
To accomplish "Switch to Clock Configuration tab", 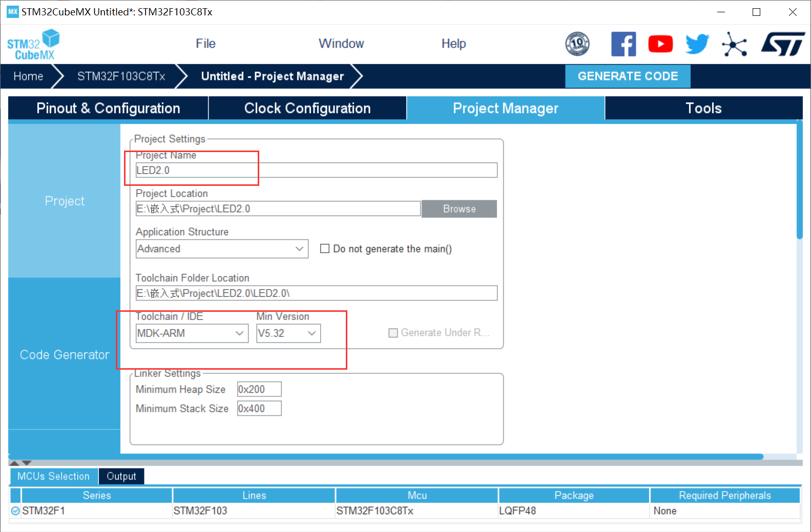I will pyautogui.click(x=307, y=108).
